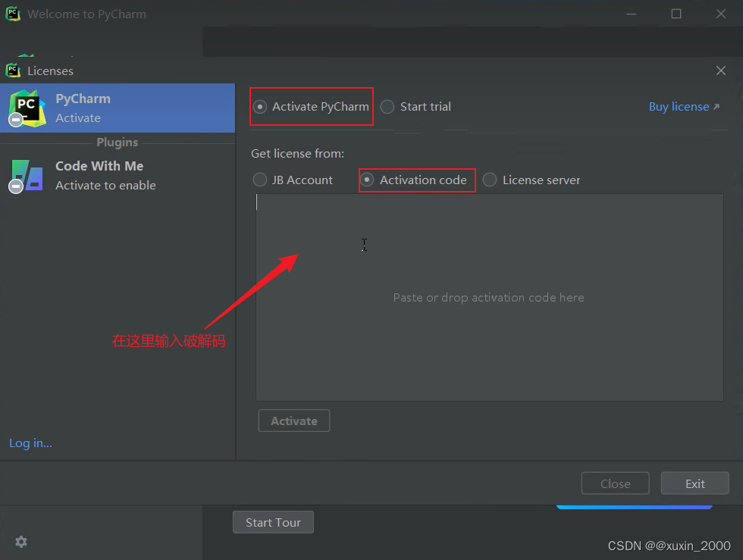Screen dimensions: 743x560
Task: Close the Welcome to PyCharm window
Action: [x=721, y=14]
